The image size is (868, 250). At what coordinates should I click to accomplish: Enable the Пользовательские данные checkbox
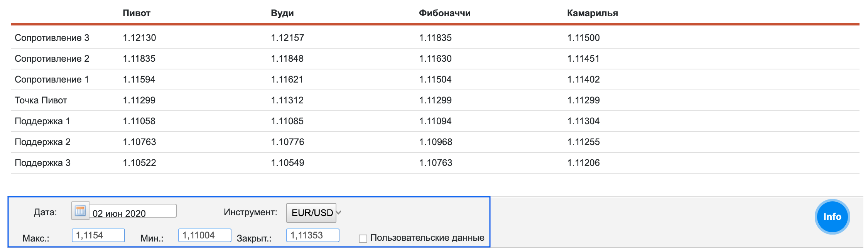(x=363, y=239)
